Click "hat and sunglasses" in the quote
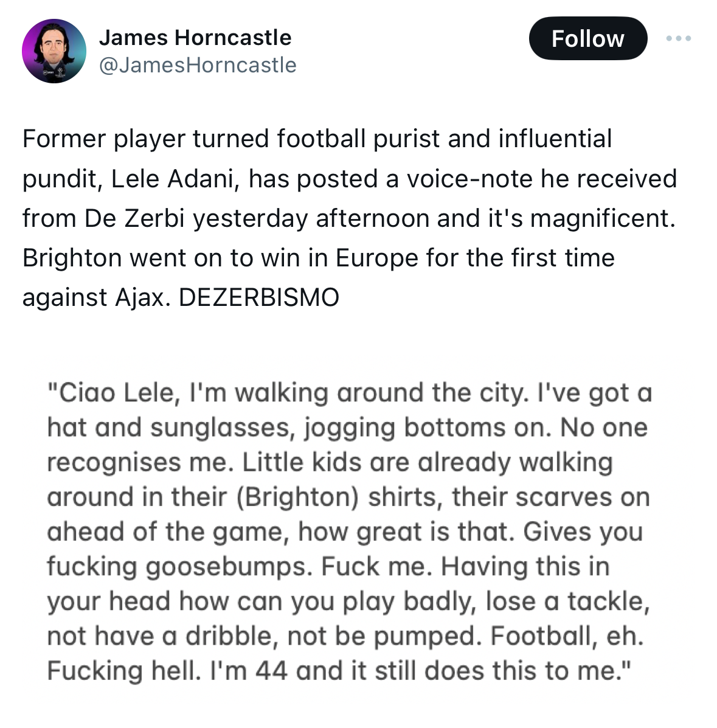Viewport: 717px width, 728px height. (171, 428)
